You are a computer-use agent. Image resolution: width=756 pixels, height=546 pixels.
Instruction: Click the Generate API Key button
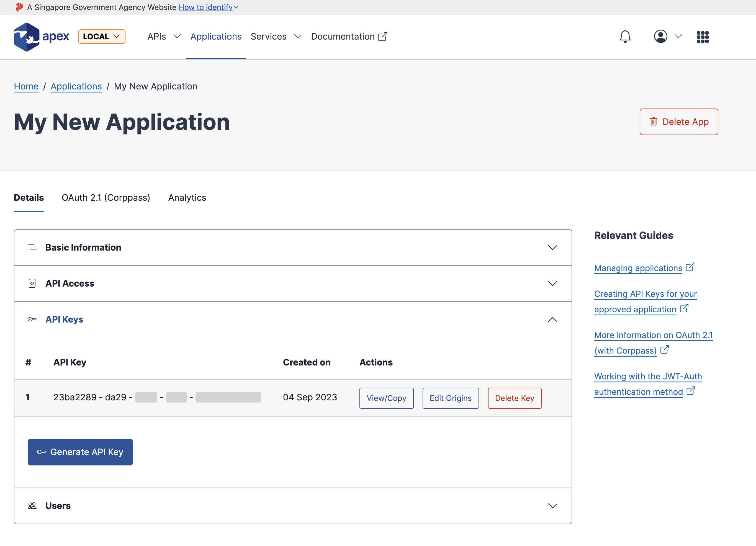click(x=80, y=452)
